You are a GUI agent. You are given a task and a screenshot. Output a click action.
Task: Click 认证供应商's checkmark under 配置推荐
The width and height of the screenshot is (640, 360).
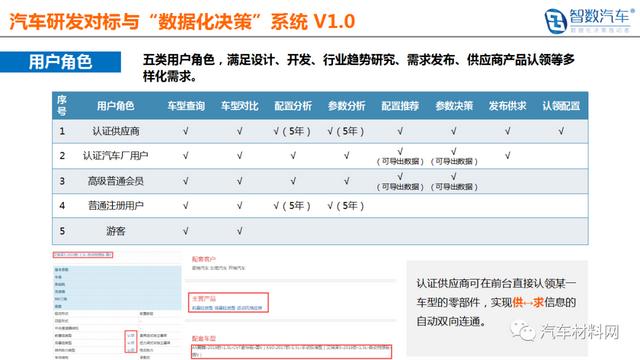[400, 131]
